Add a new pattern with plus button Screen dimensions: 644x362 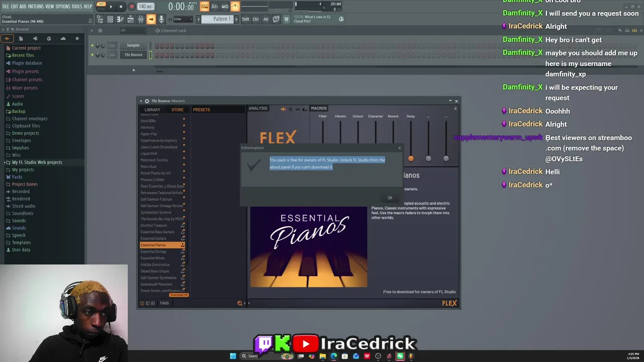236,19
